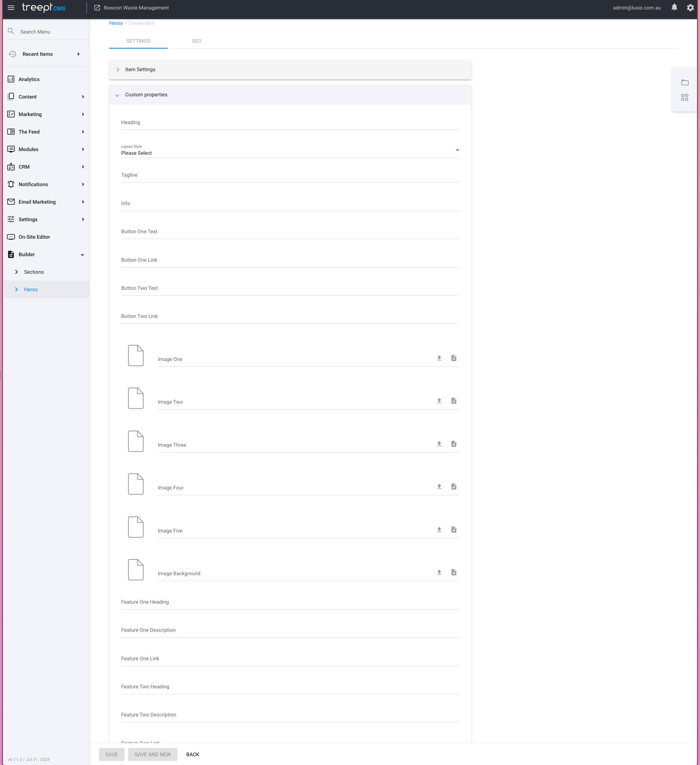Open admin@luxio.com.au account menu
The width and height of the screenshot is (700, 765).
click(x=636, y=8)
